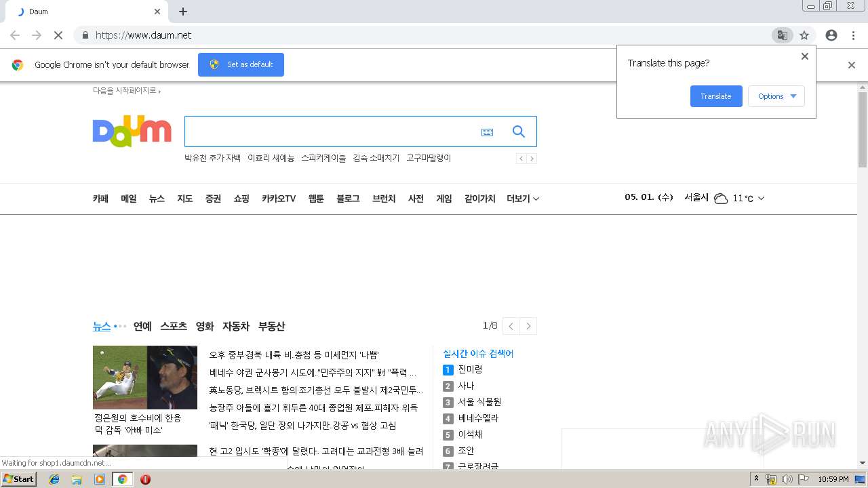Click the magnifier search button

click(519, 131)
